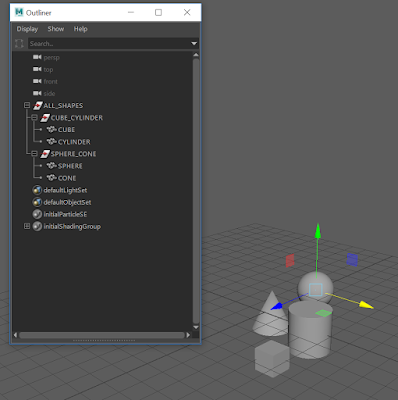Select the top camera row

coord(102,69)
